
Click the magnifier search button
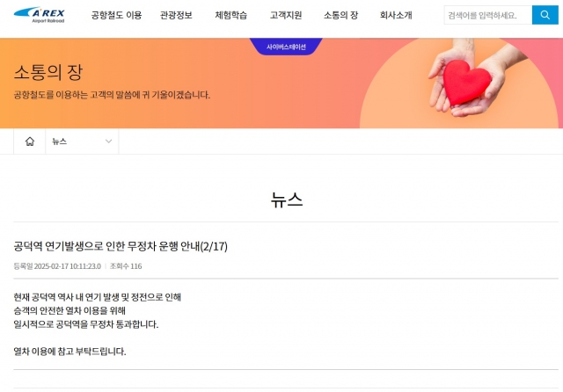coord(545,15)
